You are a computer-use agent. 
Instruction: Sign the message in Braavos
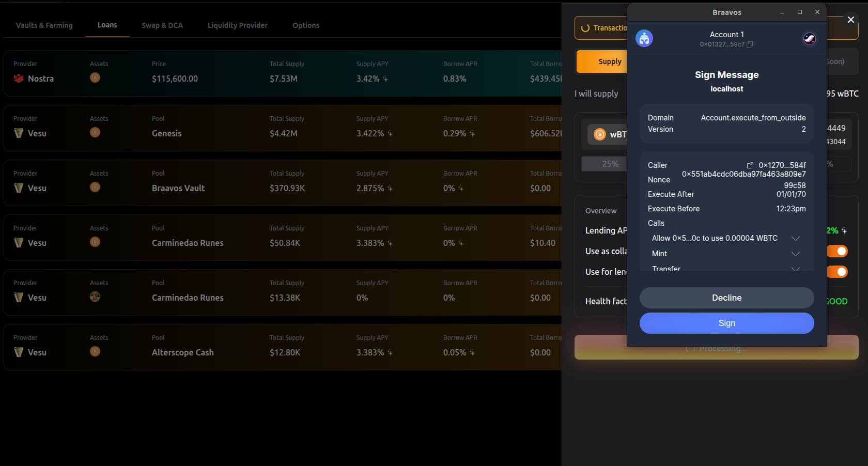[x=727, y=323]
